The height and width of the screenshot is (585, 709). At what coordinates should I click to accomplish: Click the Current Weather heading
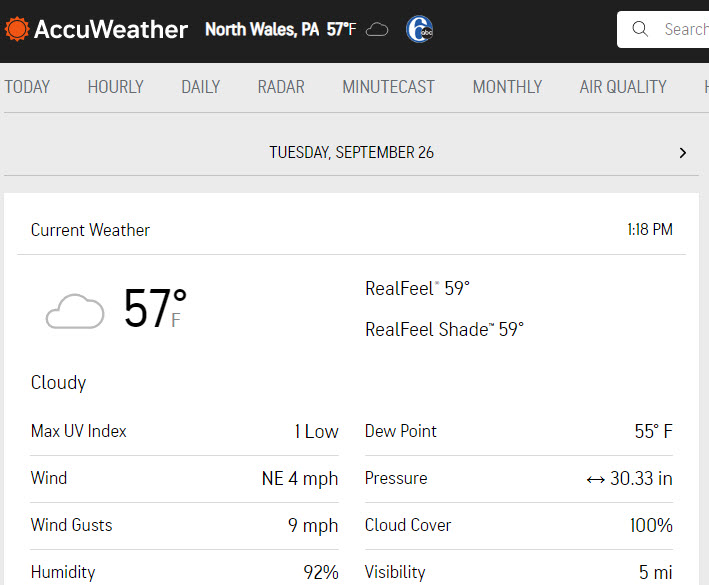[90, 230]
